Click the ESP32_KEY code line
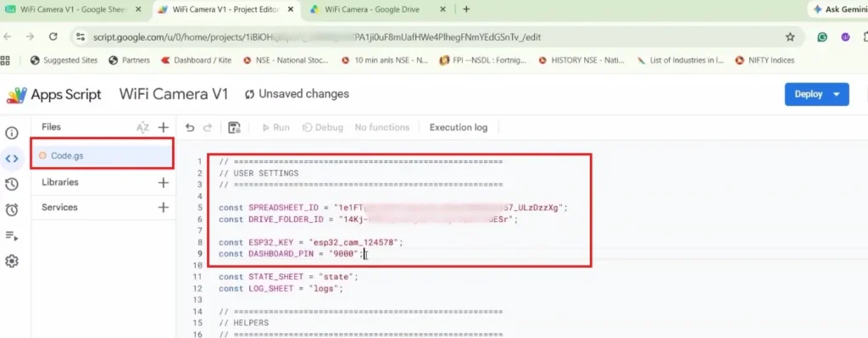The image size is (868, 338). click(311, 243)
